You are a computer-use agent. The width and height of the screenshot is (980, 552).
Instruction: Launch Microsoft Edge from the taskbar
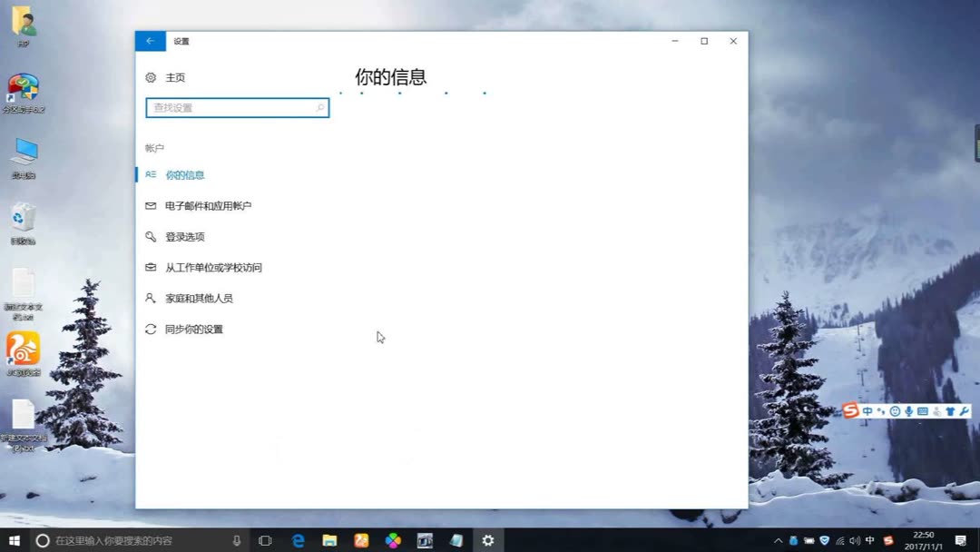298,540
